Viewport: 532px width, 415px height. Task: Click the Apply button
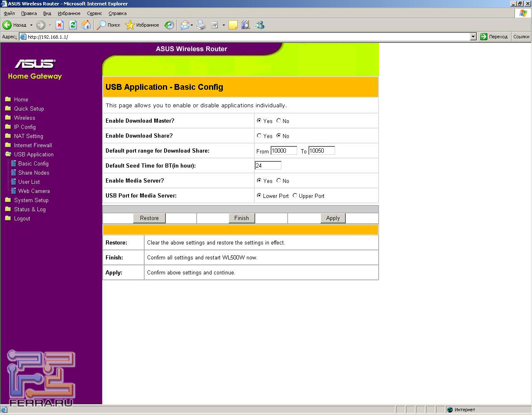tap(333, 218)
